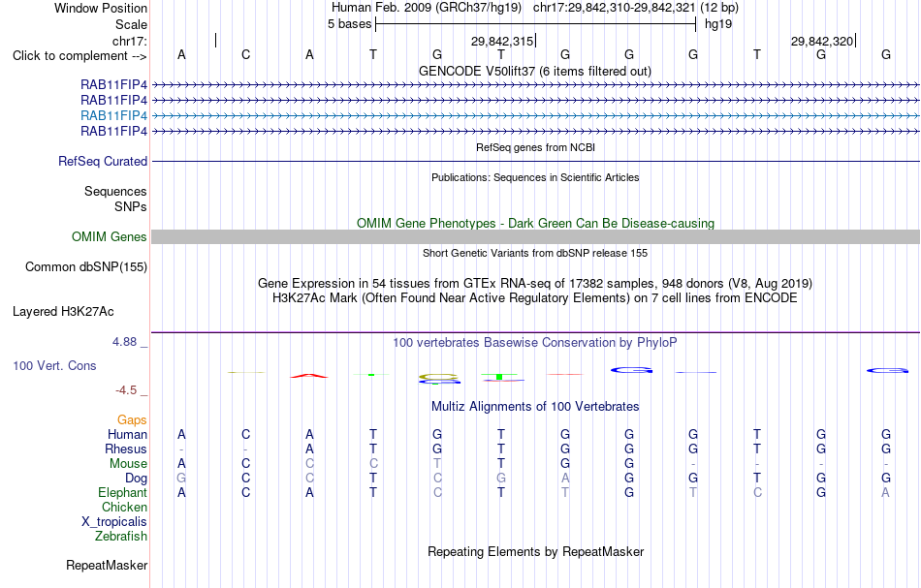The width and height of the screenshot is (921, 588).
Task: Click 'Publications: Sequences in Scientific Articles' title
Action: [535, 177]
